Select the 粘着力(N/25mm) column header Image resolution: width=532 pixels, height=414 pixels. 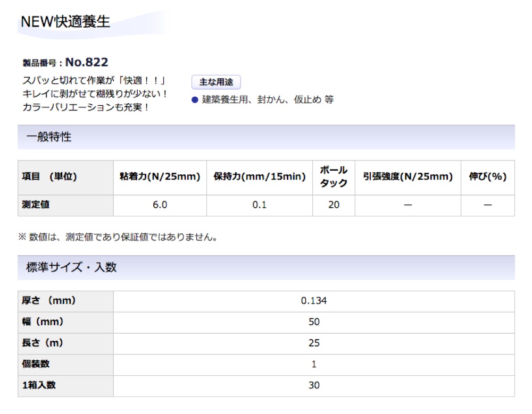point(160,177)
